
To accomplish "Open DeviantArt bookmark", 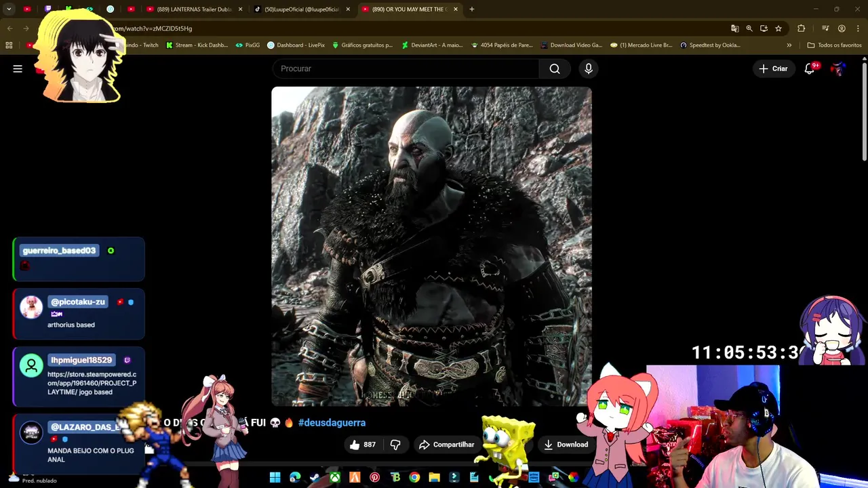I will click(432, 45).
